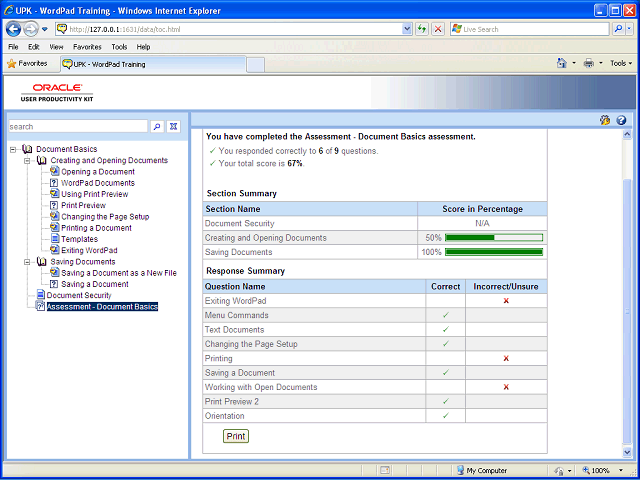
Task: Click content scrollbar down arrow
Action: click(627, 451)
